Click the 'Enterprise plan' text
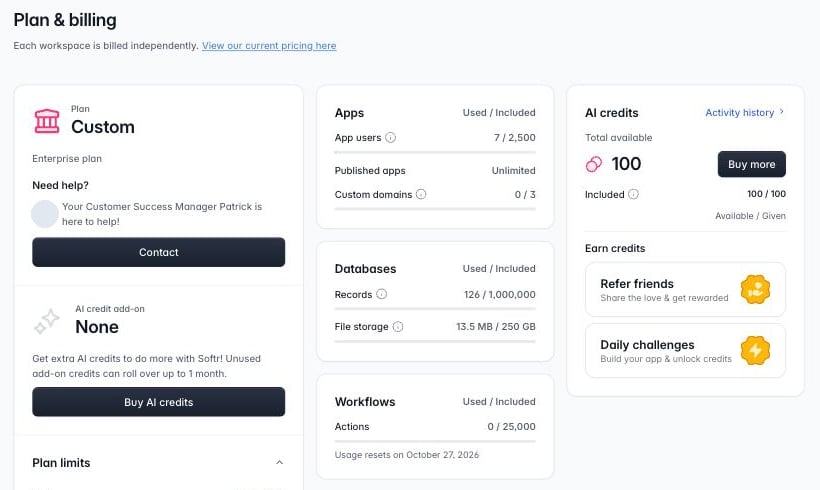 (x=67, y=158)
